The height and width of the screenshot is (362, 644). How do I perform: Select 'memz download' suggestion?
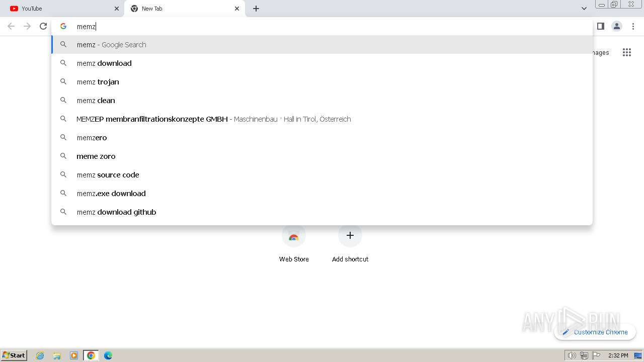[x=322, y=63]
